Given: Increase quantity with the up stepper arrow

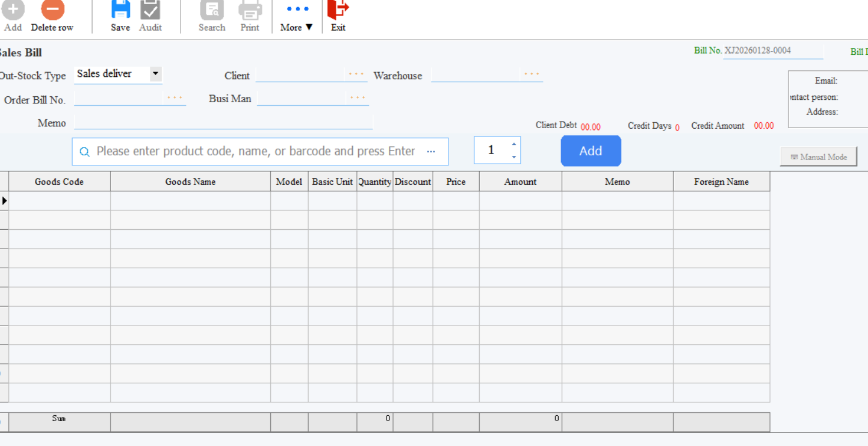Looking at the screenshot, I should click(514, 144).
